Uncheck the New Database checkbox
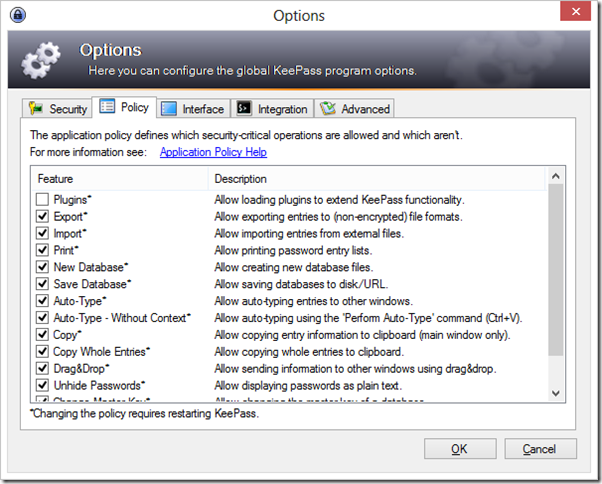The width and height of the screenshot is (602, 484). click(42, 267)
